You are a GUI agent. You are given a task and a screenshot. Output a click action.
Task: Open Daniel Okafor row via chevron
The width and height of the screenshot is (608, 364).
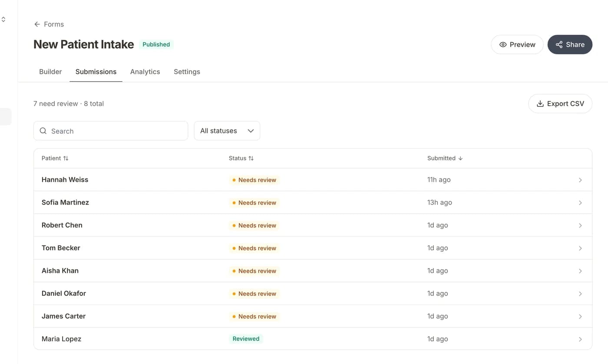coord(580,294)
